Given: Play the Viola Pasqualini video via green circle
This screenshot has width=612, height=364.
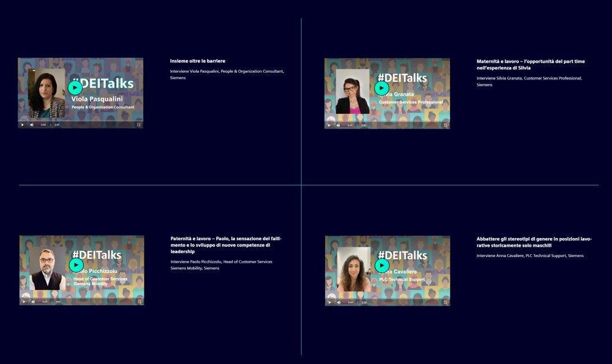Looking at the screenshot, I should (75, 87).
